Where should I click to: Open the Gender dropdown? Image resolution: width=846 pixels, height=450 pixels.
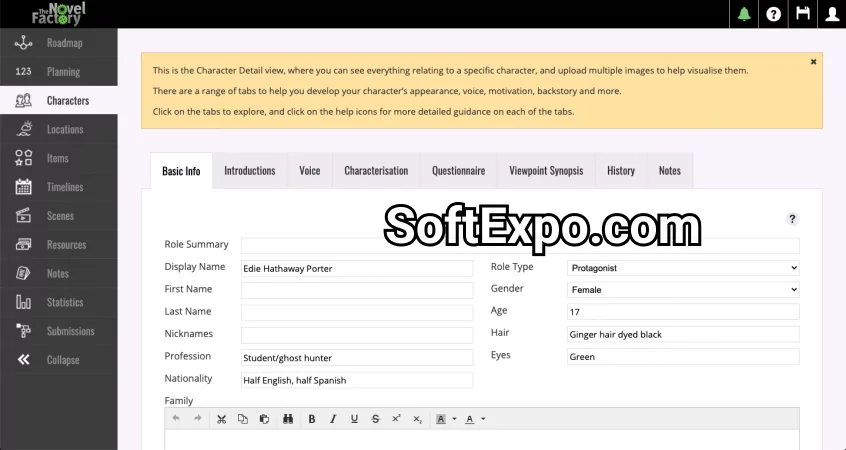pyautogui.click(x=683, y=290)
